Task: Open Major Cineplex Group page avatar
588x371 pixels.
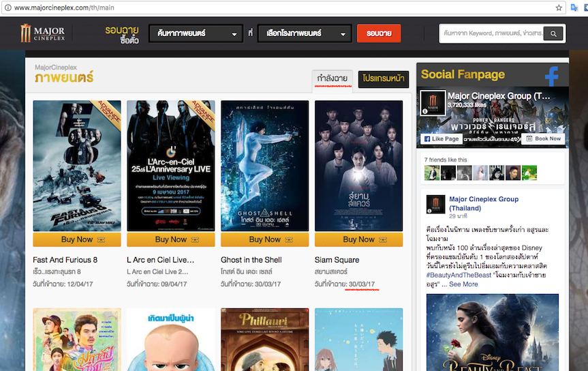Action: coord(433,102)
